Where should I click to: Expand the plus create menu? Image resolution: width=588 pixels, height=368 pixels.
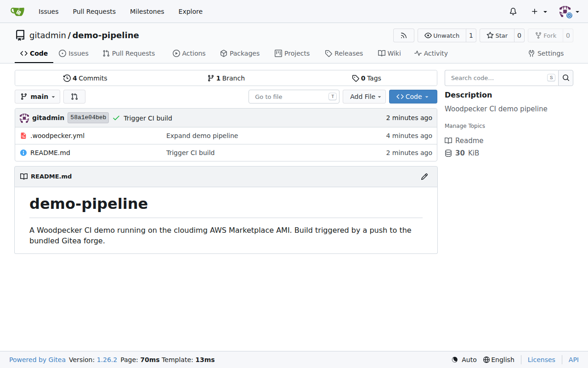coord(539,11)
